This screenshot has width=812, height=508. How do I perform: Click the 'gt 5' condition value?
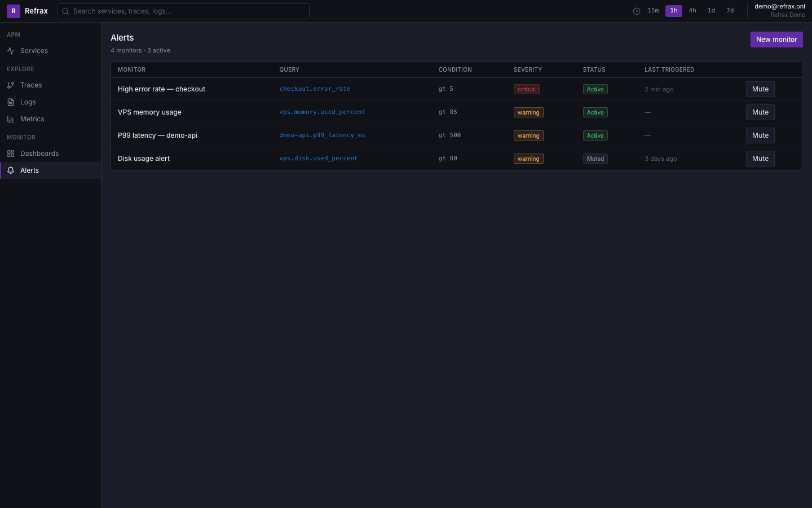point(446,89)
